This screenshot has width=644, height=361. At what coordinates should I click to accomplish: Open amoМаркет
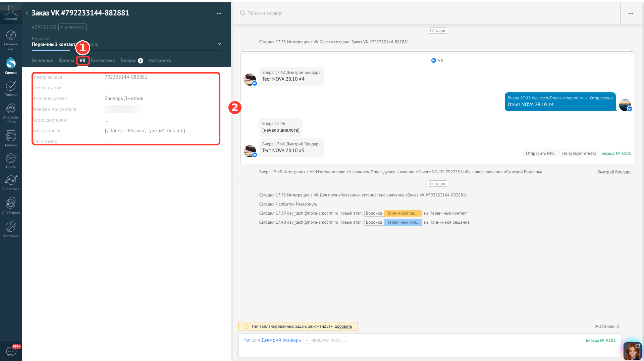11,206
